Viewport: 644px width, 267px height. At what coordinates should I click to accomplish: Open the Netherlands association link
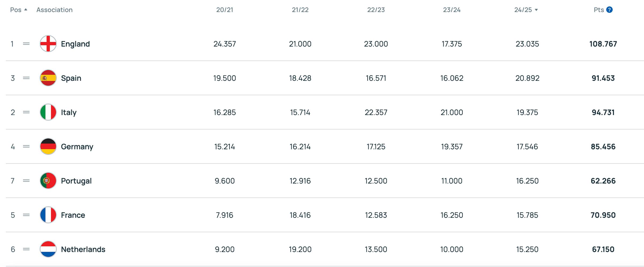[x=83, y=249]
